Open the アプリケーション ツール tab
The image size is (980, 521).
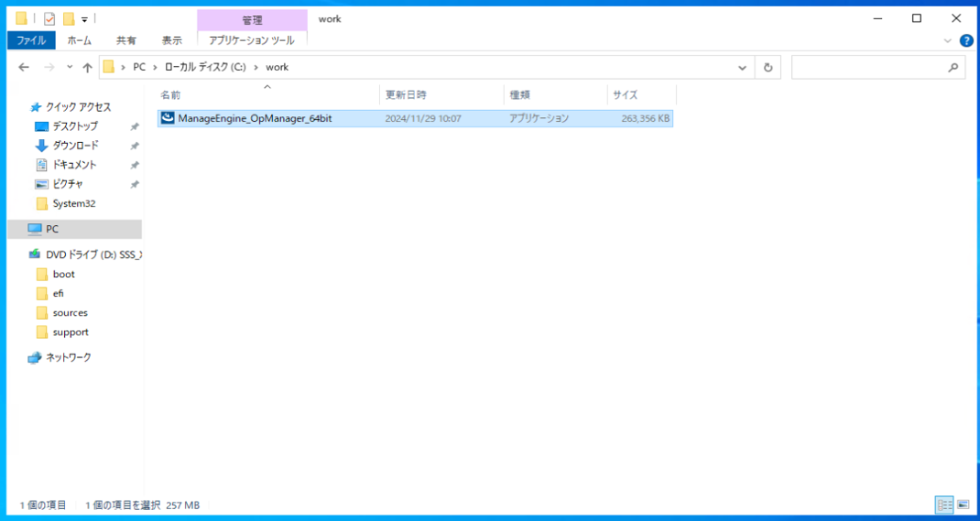(252, 40)
